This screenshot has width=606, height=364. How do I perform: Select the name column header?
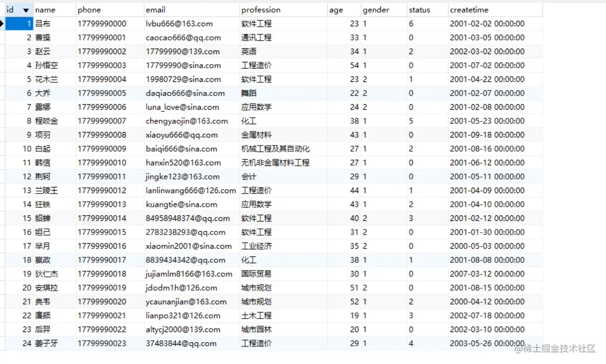(x=49, y=10)
